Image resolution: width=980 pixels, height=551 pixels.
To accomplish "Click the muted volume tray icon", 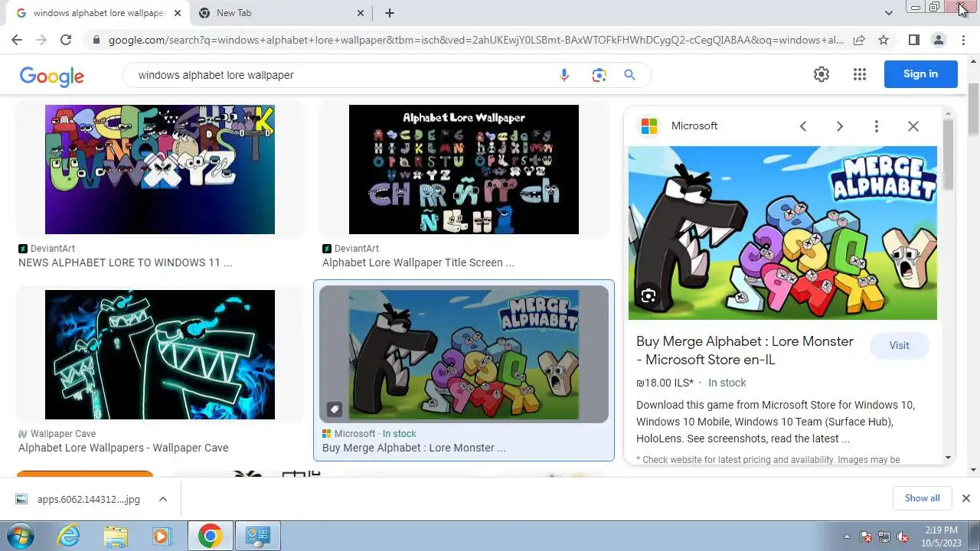I will (903, 536).
